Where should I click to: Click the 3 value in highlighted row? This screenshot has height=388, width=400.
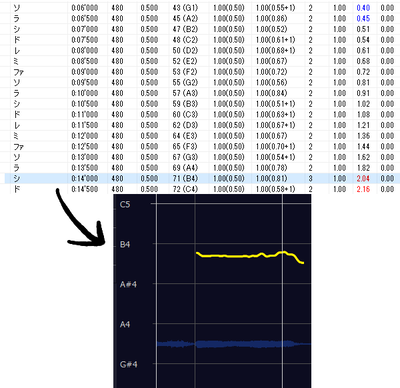[310, 178]
